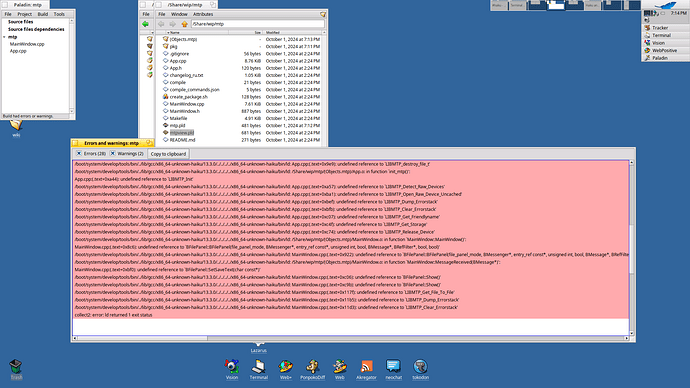
Task: Click Copy to clipboard button
Action: [168, 154]
